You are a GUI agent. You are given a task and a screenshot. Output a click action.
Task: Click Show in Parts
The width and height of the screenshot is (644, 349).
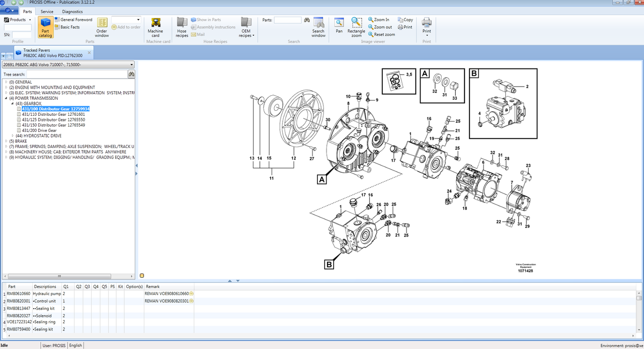click(x=206, y=20)
